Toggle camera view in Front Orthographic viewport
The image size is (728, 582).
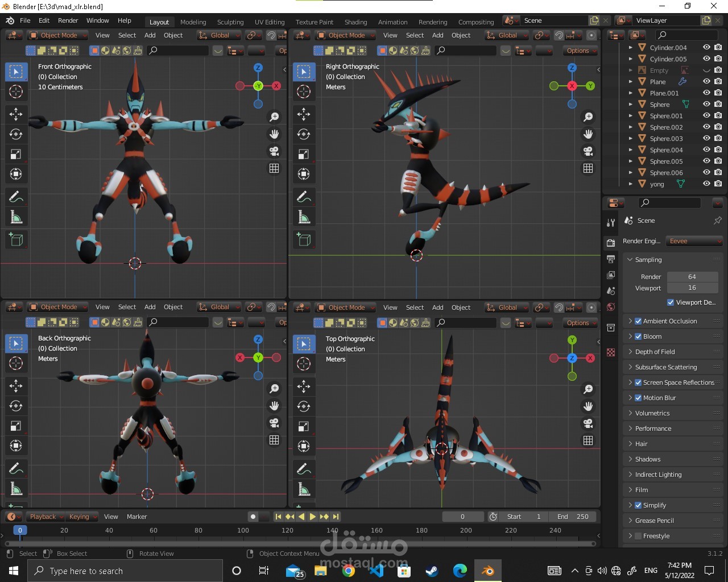[x=274, y=151]
